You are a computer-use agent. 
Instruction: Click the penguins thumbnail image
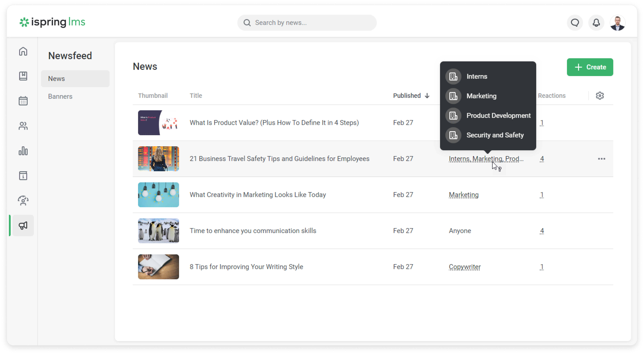(x=158, y=231)
